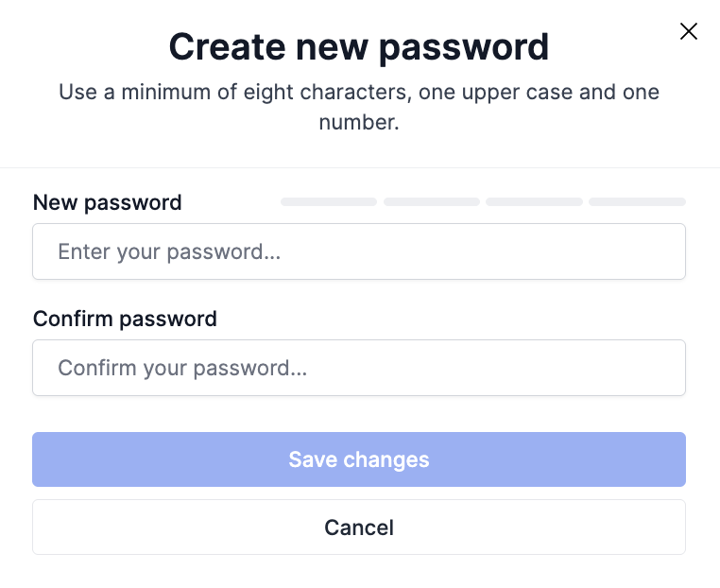720x588 pixels.
Task: Close the Create new password dialog
Action: pos(689,31)
